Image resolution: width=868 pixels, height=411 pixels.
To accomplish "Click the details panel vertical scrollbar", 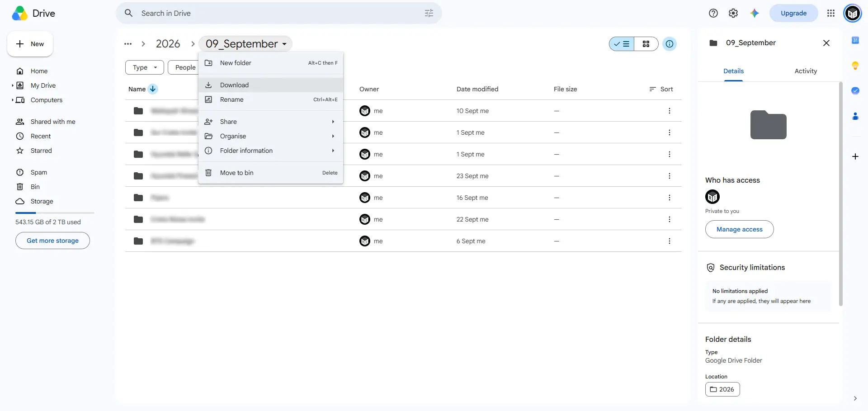I will [841, 194].
